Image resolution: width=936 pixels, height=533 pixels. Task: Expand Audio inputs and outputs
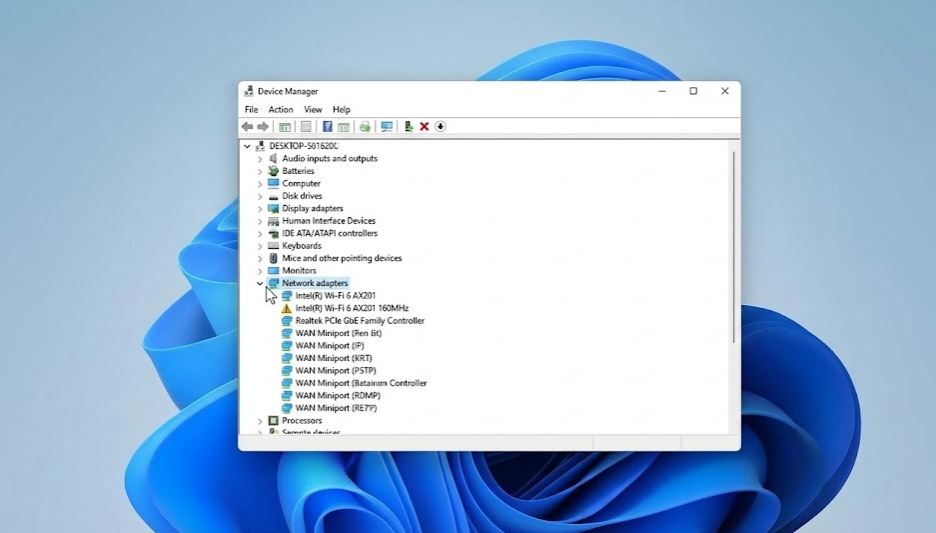(x=260, y=159)
